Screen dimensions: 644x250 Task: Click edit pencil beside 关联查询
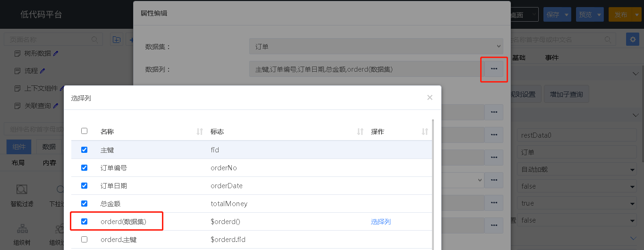tap(56, 106)
